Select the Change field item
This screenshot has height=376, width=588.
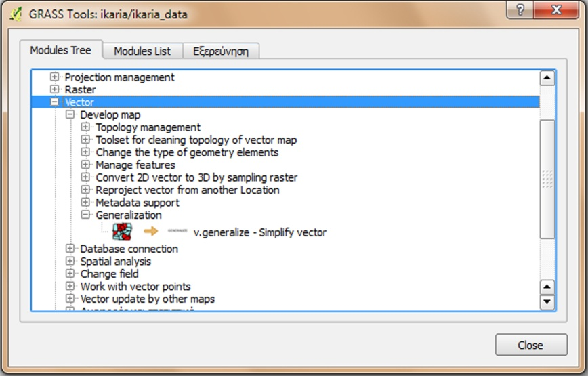coord(110,274)
